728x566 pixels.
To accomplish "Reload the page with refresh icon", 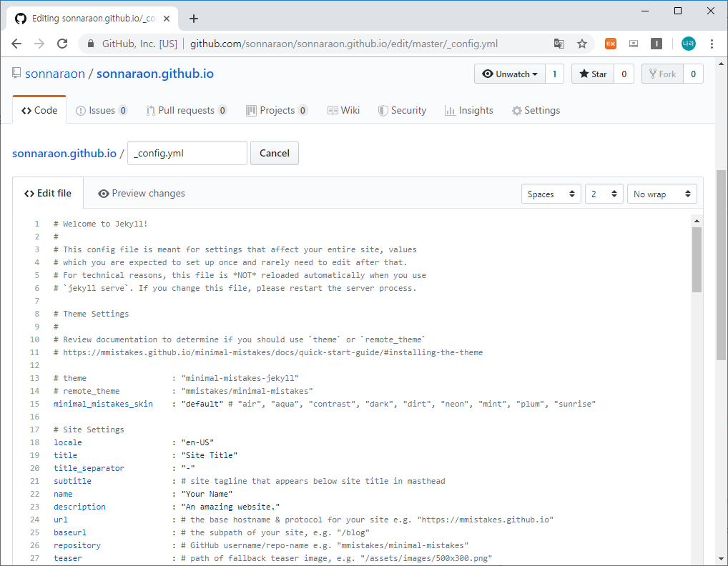I will coord(62,44).
